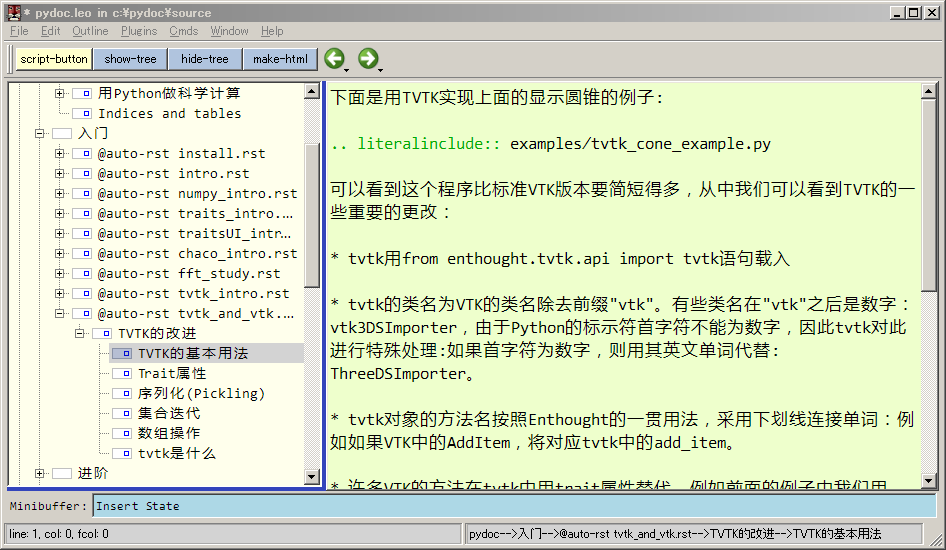Click the Minibuffer input field

(514, 506)
